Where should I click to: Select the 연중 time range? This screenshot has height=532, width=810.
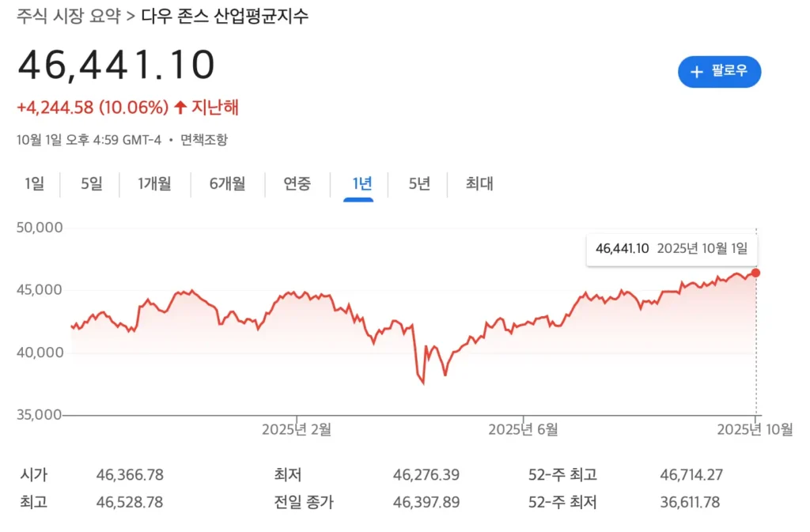point(297,183)
